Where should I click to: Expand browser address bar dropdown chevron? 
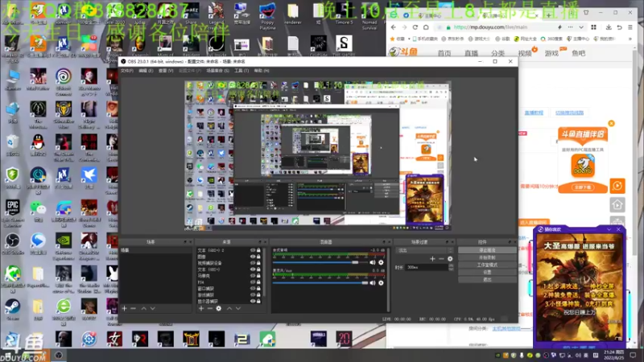pos(581,27)
